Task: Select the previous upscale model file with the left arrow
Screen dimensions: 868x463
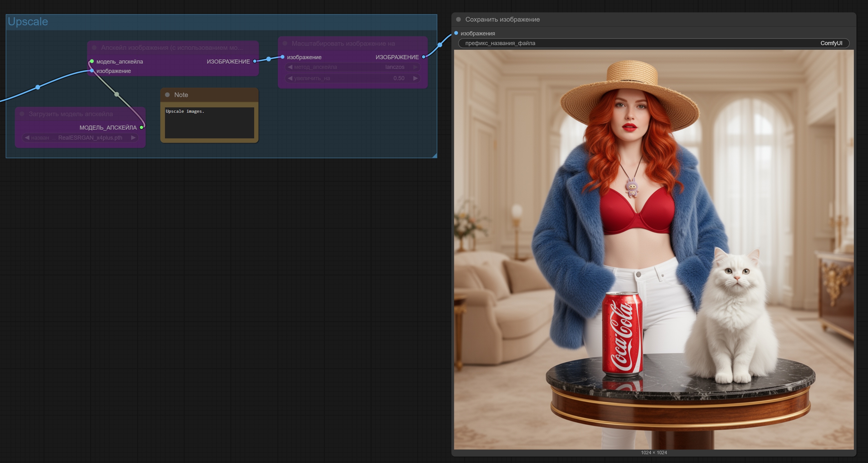Action: tap(27, 137)
